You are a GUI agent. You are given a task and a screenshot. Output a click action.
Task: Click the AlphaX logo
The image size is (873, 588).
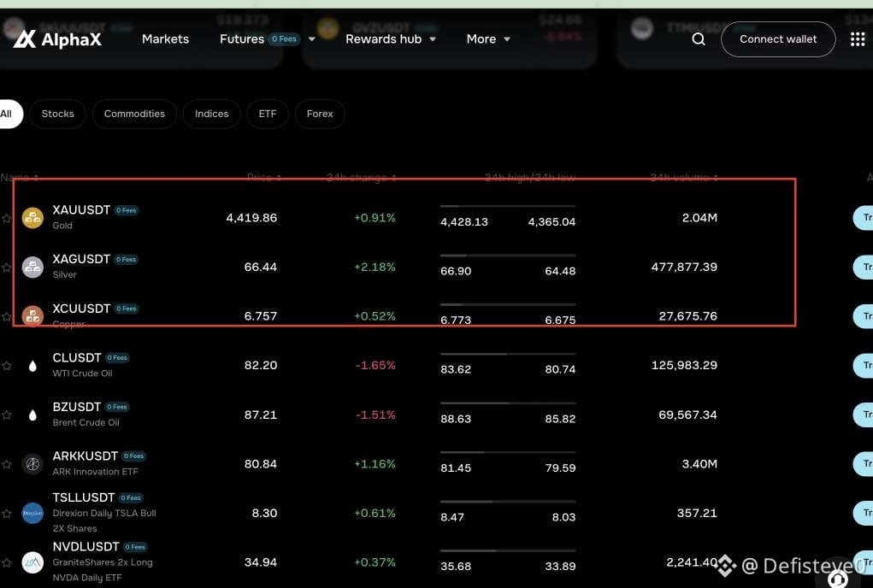click(57, 39)
